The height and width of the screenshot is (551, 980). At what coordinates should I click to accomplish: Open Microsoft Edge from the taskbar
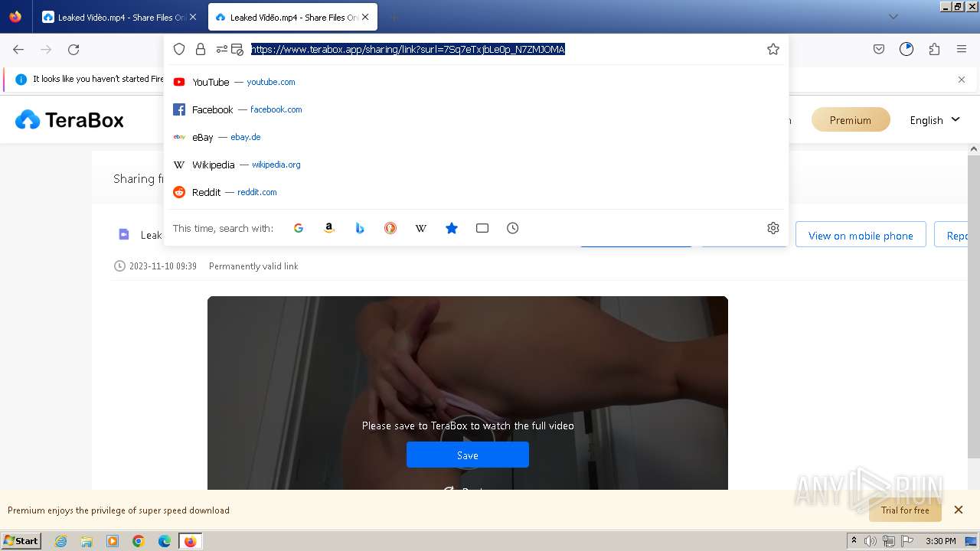pyautogui.click(x=165, y=541)
